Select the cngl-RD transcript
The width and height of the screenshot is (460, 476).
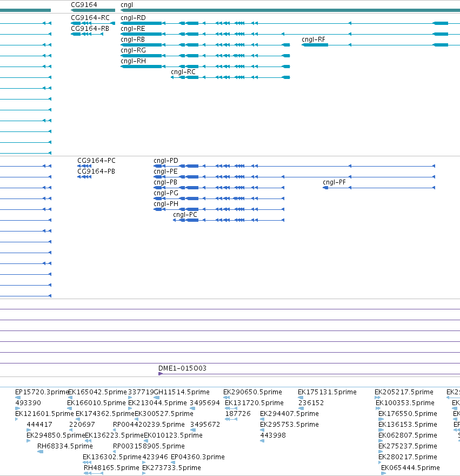pyautogui.click(x=290, y=23)
